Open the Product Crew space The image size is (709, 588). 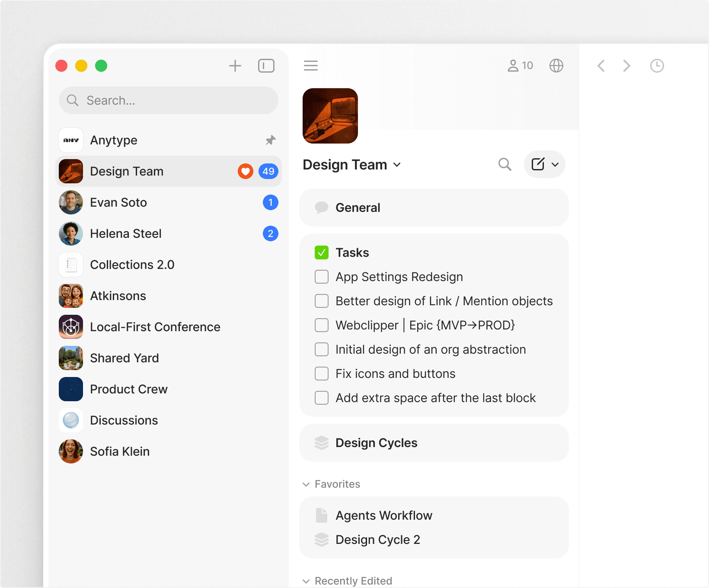click(169, 389)
